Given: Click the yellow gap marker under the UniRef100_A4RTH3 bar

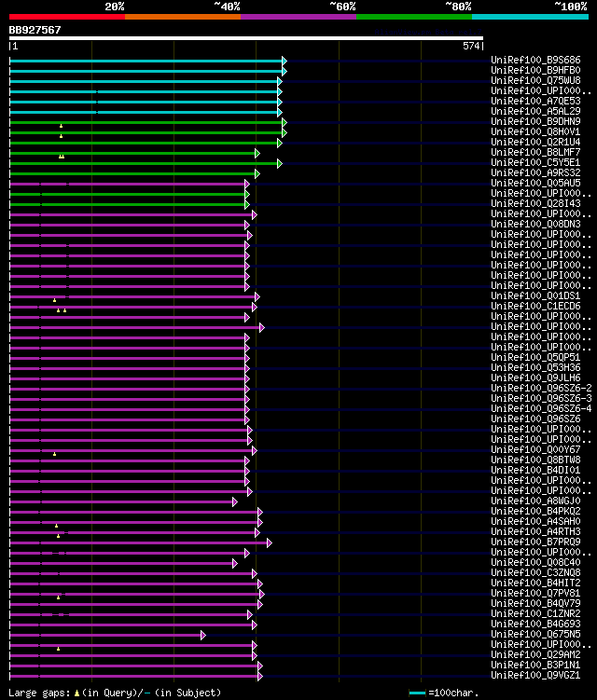Looking at the screenshot, I should (x=58, y=536).
